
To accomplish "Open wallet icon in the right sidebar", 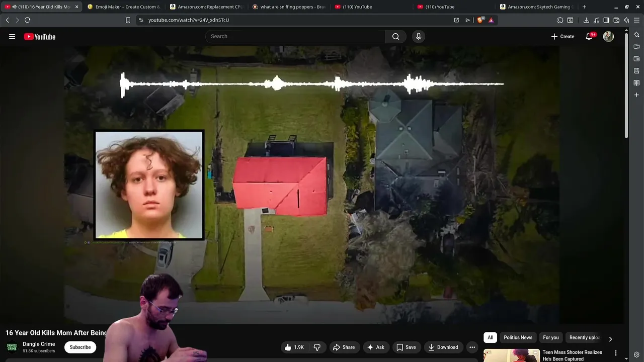I will 636,59.
